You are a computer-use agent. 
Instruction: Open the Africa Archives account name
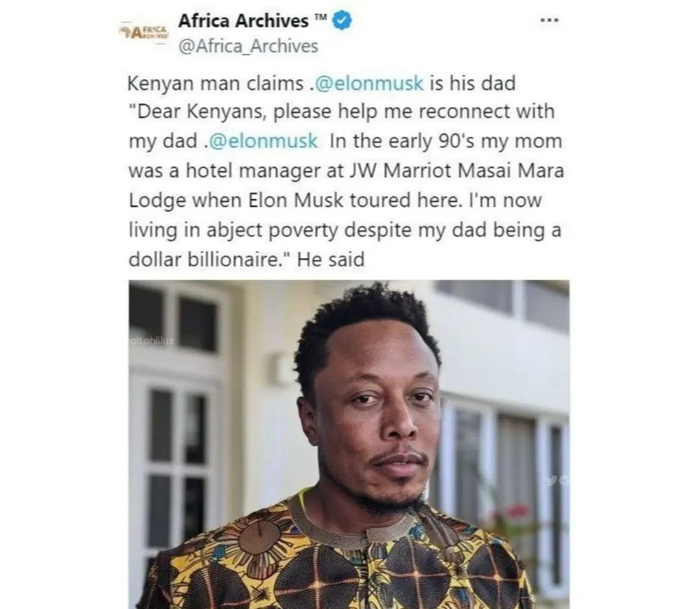coord(243,21)
